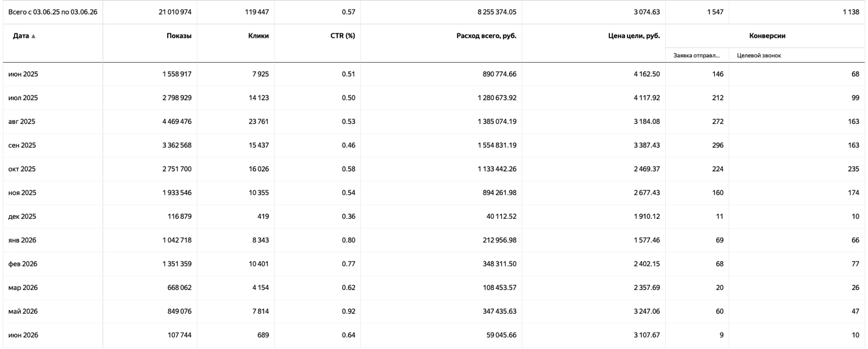Click the Целевой звонок sub-column header
The width and height of the screenshot is (868, 349).
click(x=759, y=55)
